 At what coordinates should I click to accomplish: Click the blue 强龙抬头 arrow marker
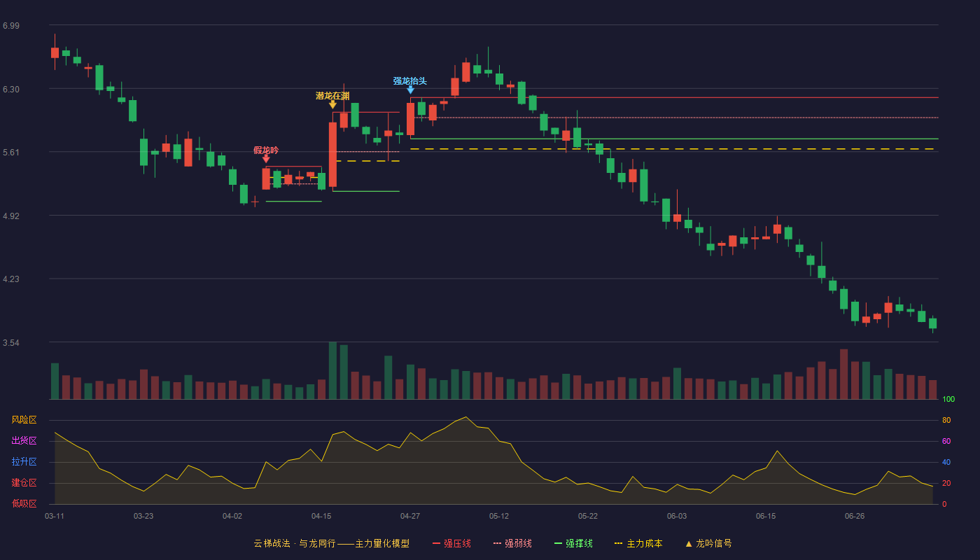pos(410,90)
